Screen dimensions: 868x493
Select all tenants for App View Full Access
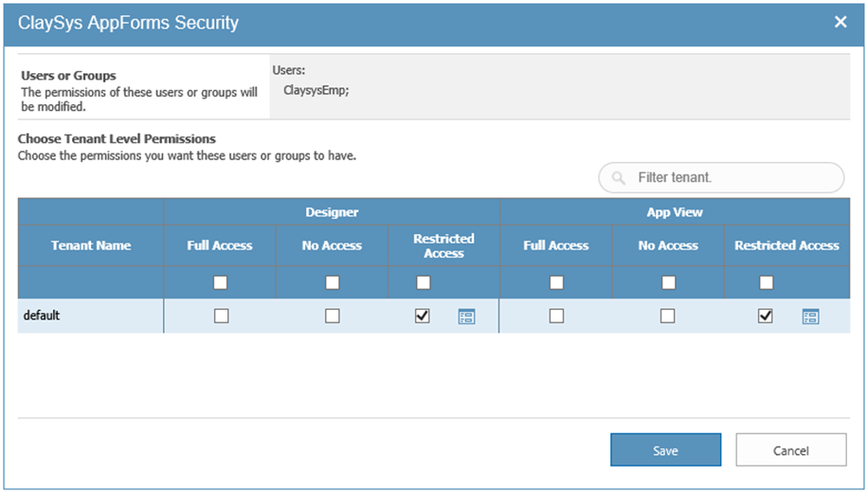[556, 283]
